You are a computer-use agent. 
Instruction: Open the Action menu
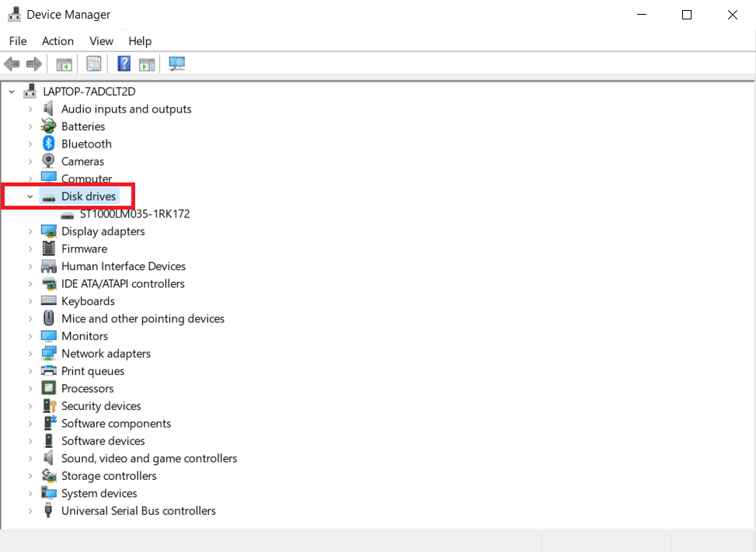[57, 40]
